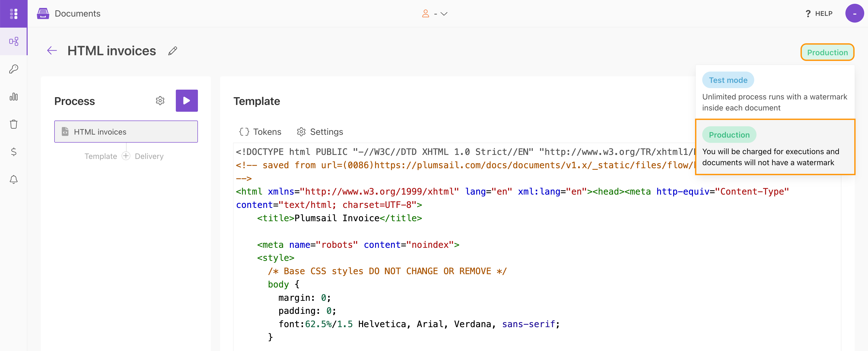Run the process with play button

click(x=187, y=101)
